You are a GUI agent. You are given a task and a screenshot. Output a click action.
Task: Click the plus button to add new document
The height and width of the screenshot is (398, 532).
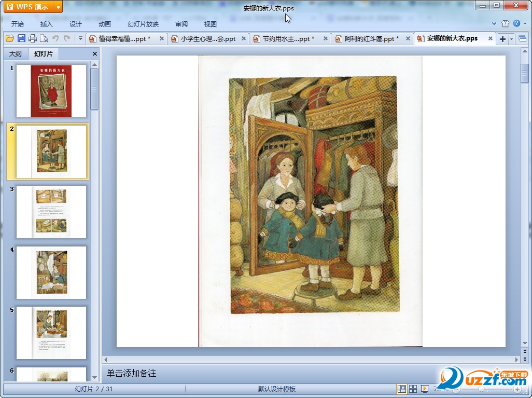pyautogui.click(x=502, y=39)
